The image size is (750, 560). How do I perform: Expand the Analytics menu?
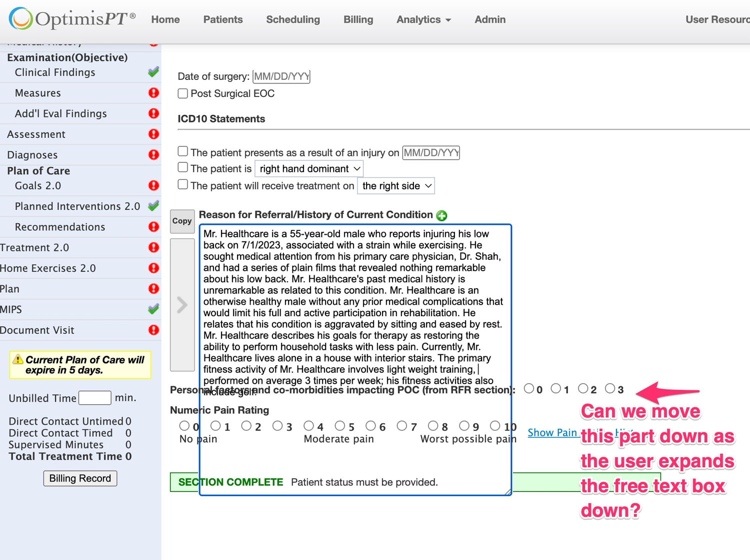click(423, 19)
